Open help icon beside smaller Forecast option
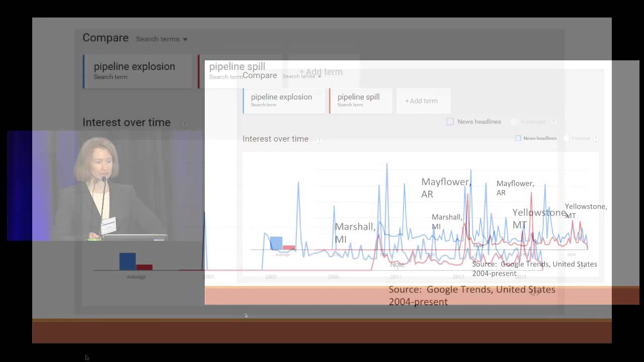644x362 pixels. point(596,138)
